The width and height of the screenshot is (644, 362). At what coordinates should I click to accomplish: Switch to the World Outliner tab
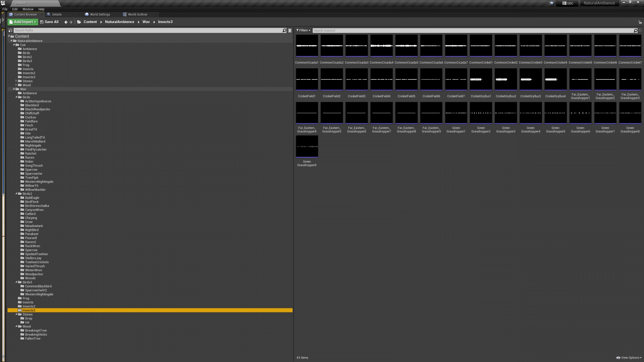(137, 15)
